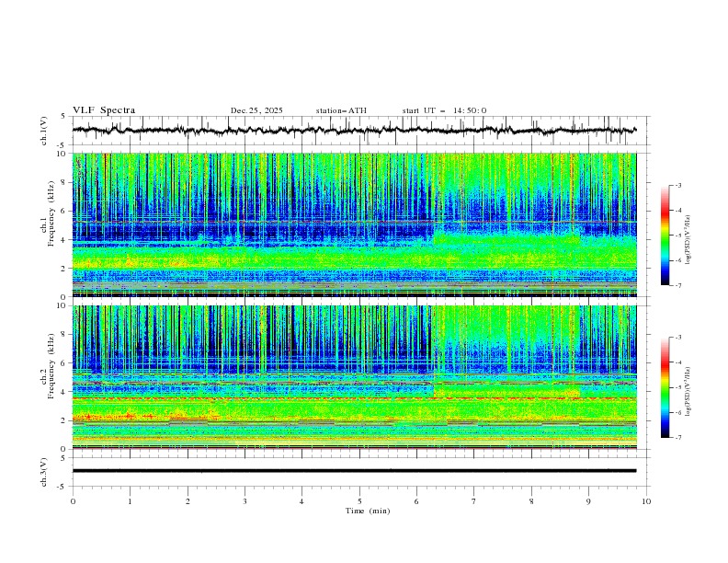Screen dimensions: 728x563
Task: Select the 10-minute tick on the time axis
Action: pos(646,500)
